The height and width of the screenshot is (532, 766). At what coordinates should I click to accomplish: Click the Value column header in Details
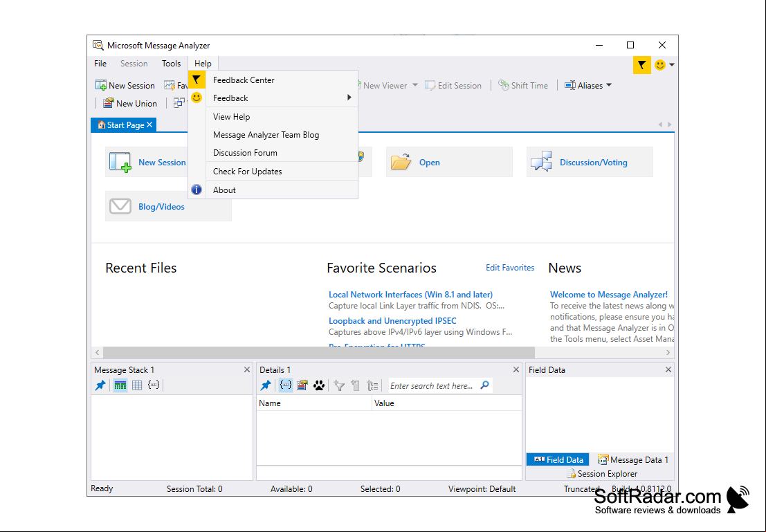click(x=446, y=403)
